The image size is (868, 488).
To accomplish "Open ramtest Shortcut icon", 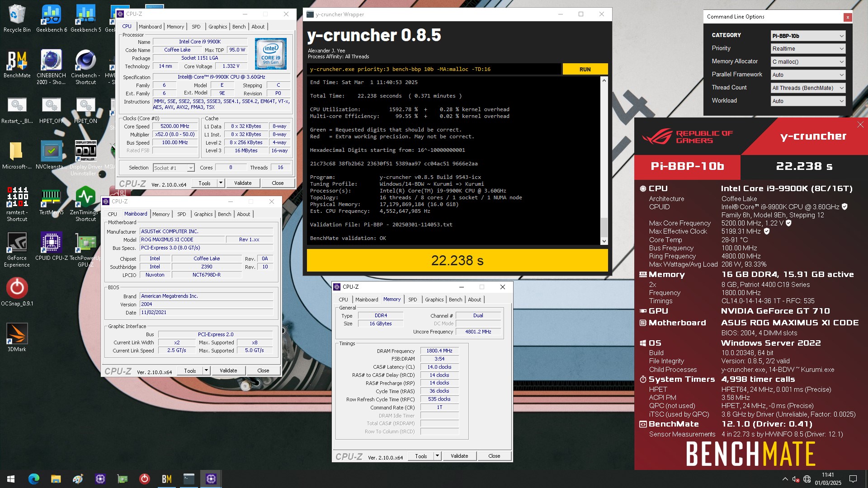I will click(x=17, y=204).
